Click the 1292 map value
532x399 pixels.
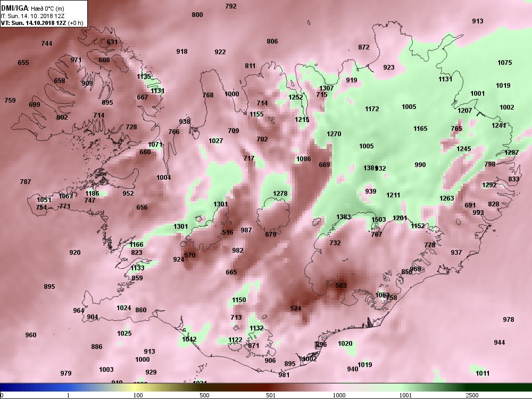489,185
